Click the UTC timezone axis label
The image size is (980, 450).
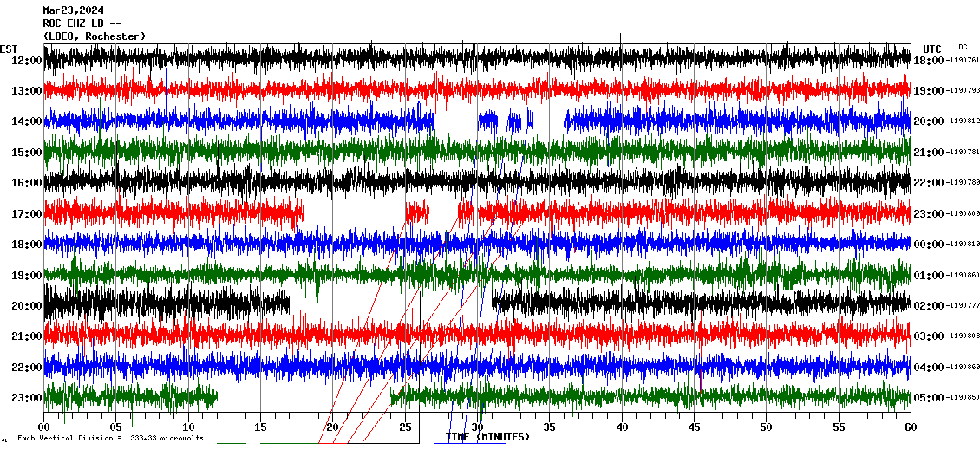click(932, 49)
